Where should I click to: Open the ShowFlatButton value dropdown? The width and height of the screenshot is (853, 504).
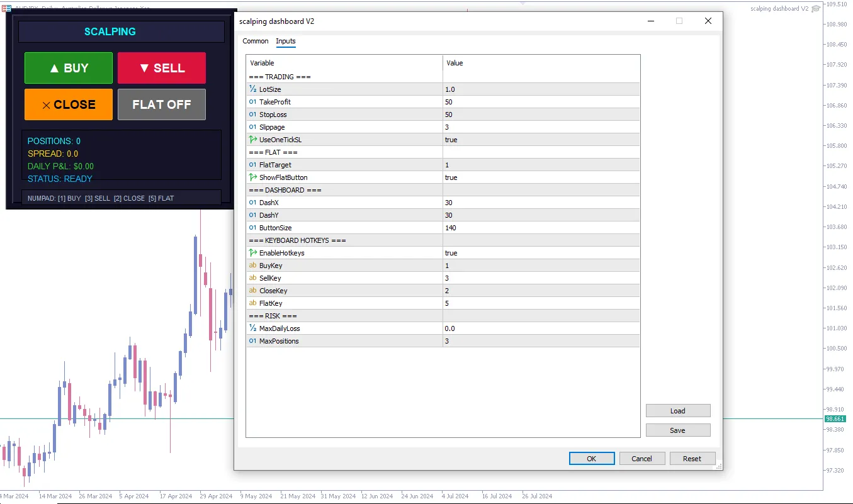pos(541,177)
